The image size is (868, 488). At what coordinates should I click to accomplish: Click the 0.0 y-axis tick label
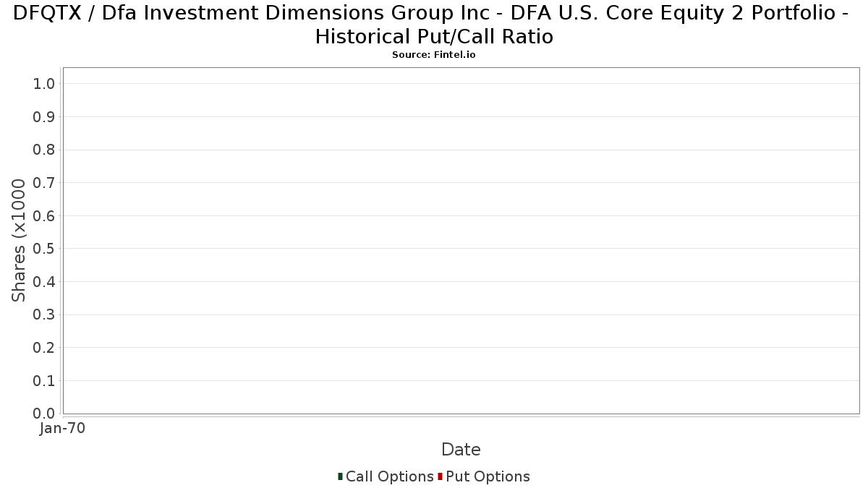44,414
